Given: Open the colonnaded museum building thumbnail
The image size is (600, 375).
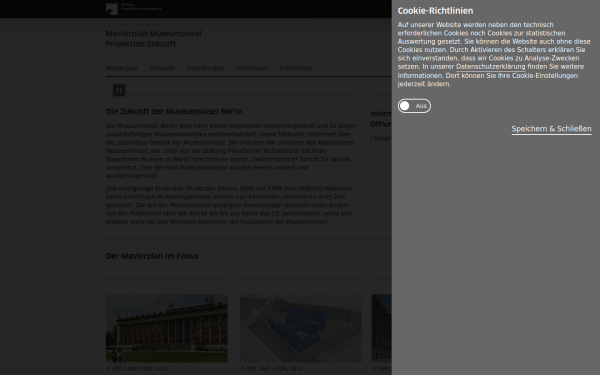Looking at the screenshot, I should coord(166,328).
